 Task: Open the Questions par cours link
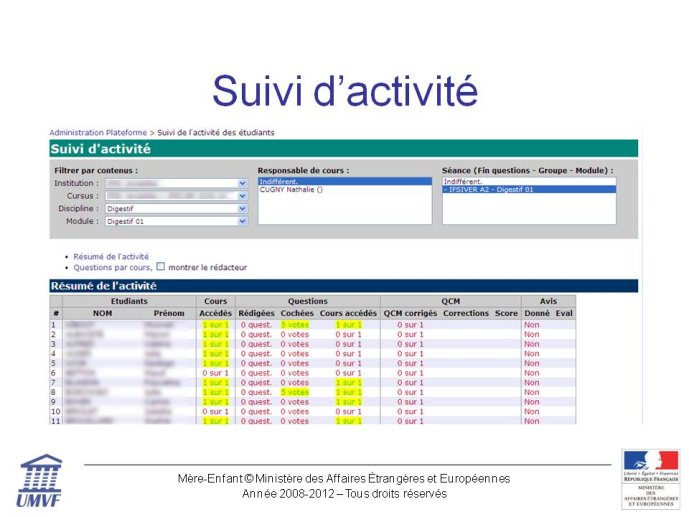pos(112,268)
